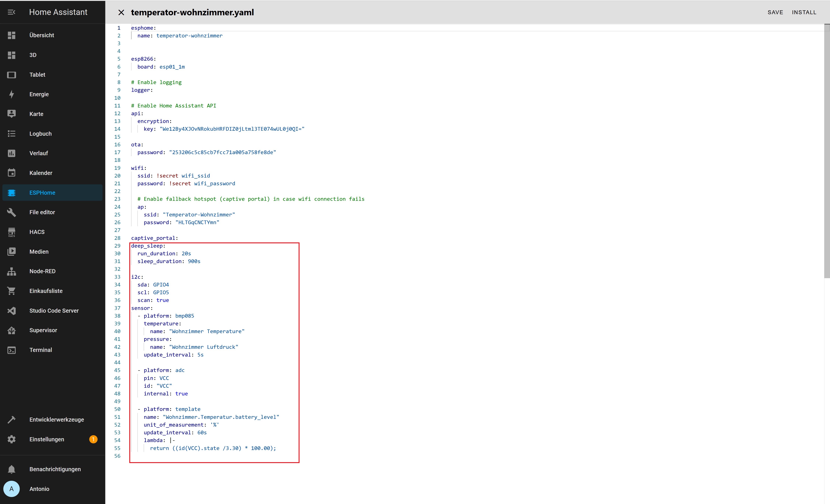Open the Karte map view

click(x=36, y=114)
